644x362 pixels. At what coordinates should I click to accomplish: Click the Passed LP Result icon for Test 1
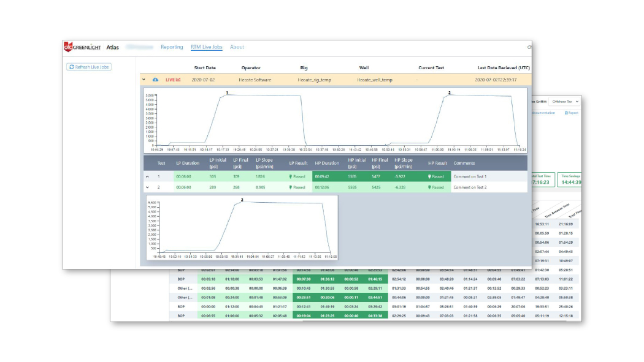(291, 176)
